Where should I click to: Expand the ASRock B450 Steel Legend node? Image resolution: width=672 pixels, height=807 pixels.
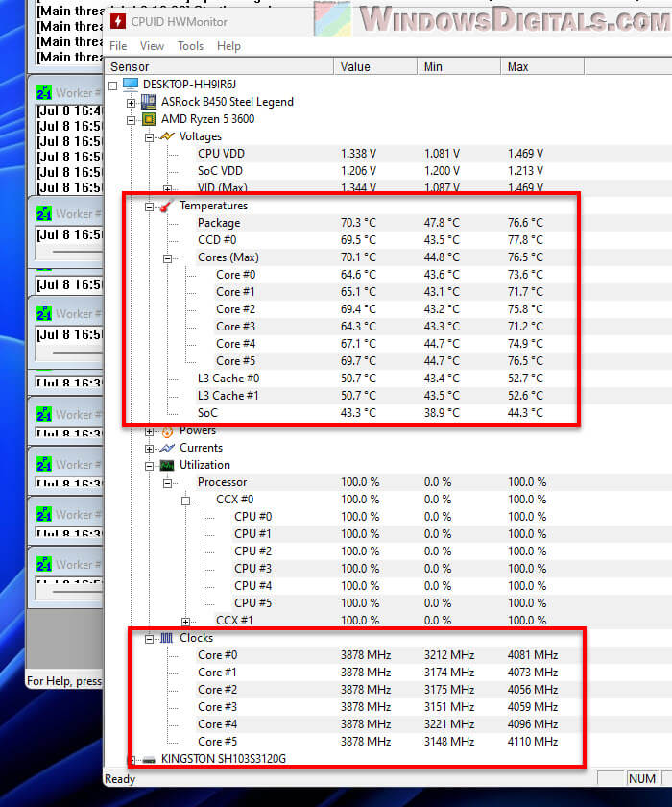(x=132, y=103)
